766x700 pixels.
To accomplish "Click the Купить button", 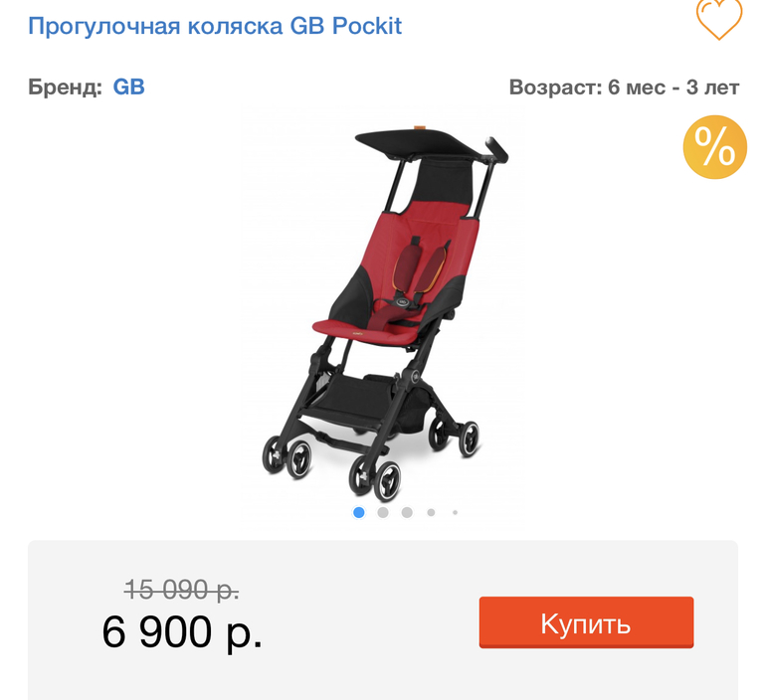I will pos(586,622).
